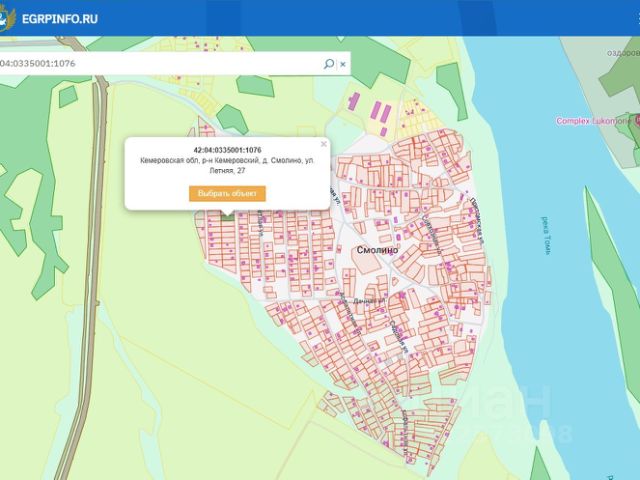Viewport: 640px width, 480px height.
Task: Click the eagle emblem logo icon
Action: pyautogui.click(x=7, y=18)
